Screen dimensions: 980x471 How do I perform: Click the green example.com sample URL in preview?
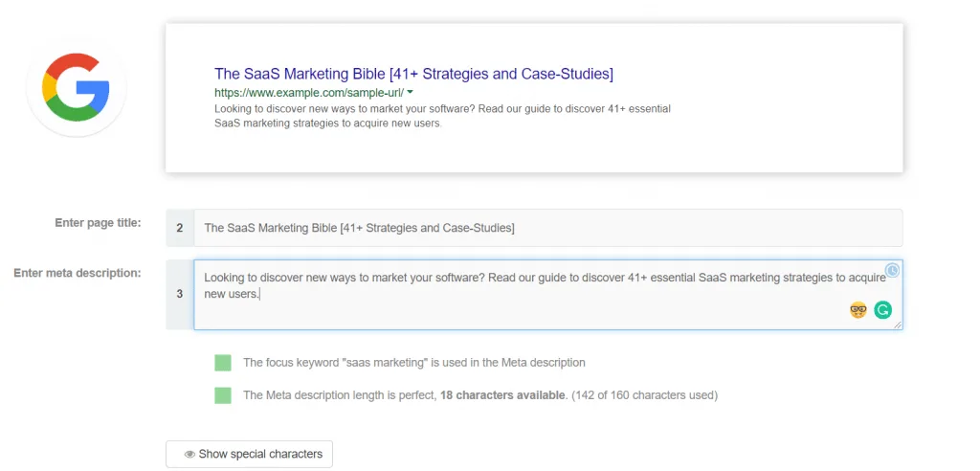click(x=309, y=93)
